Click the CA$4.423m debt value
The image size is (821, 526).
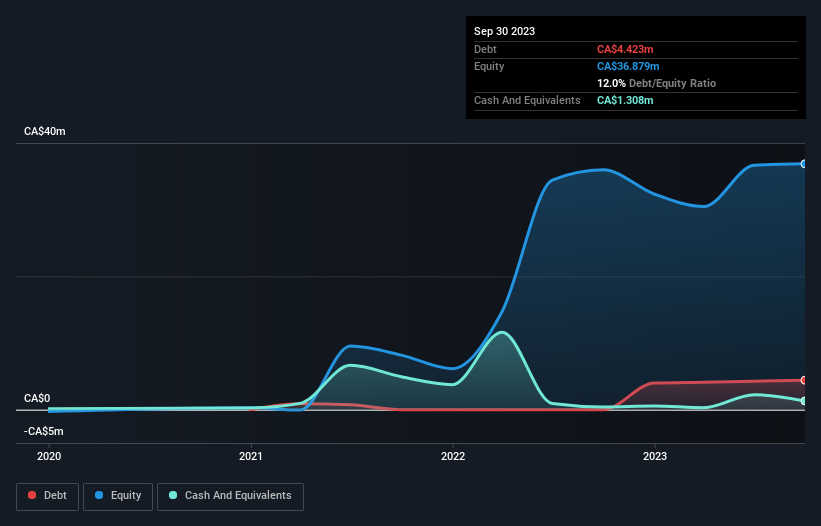tap(625, 49)
